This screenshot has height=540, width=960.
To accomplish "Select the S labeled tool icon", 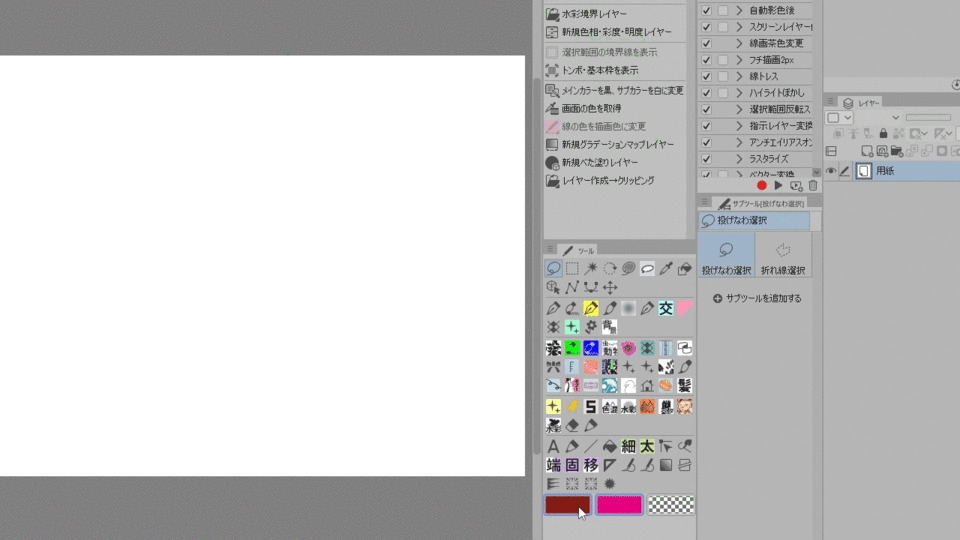I will click(x=591, y=407).
